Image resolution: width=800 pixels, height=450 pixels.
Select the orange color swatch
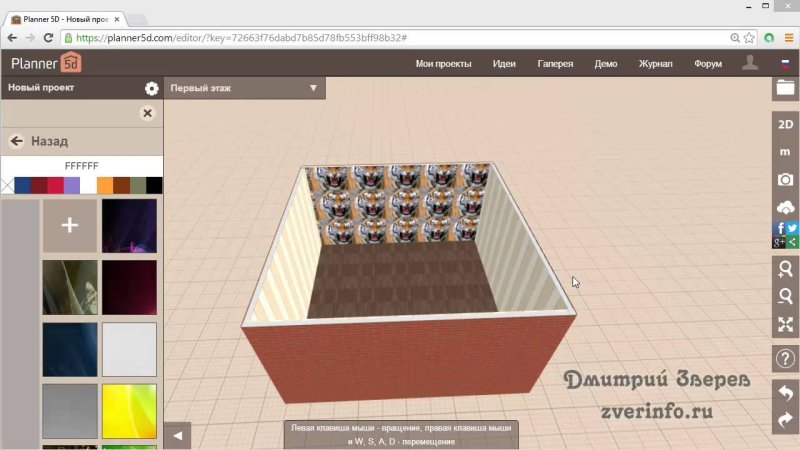[x=105, y=185]
